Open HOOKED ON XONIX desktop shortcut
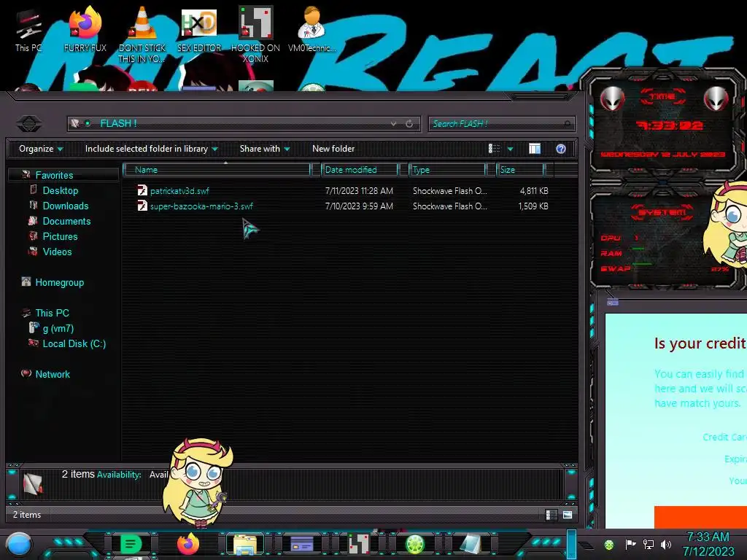The image size is (747, 560). 255,34
